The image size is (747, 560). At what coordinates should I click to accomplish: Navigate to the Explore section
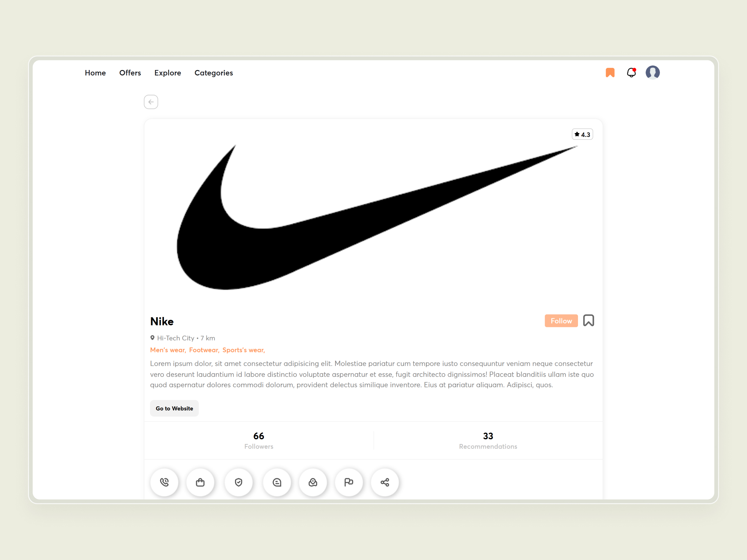[167, 73]
